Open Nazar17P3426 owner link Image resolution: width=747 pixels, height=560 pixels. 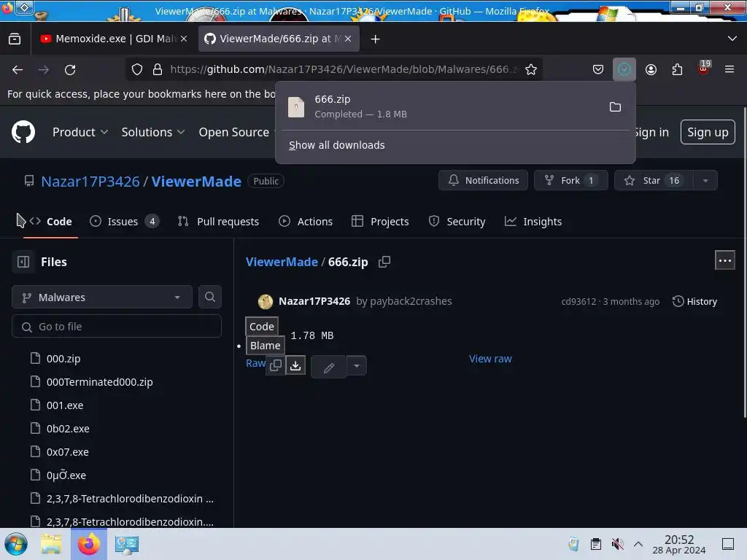(90, 182)
